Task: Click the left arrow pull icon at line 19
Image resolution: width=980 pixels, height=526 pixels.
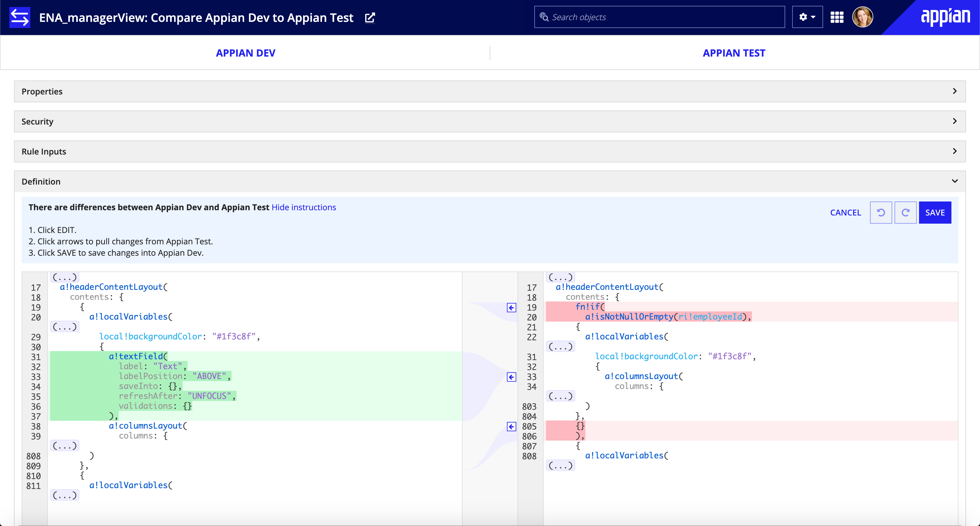Action: coord(511,308)
